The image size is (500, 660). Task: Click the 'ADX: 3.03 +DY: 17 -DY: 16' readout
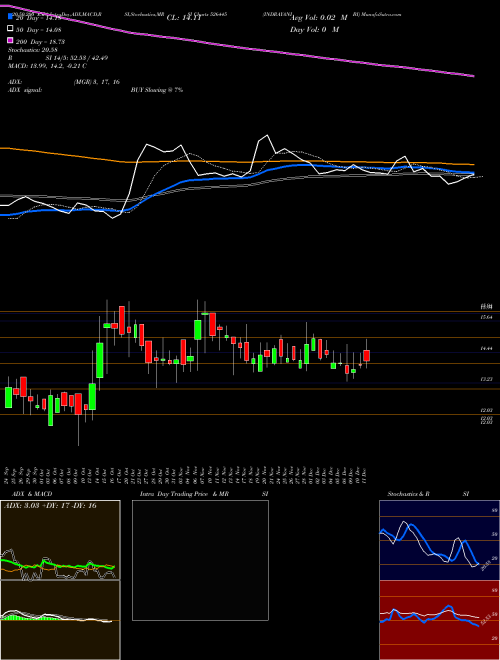pos(50,506)
